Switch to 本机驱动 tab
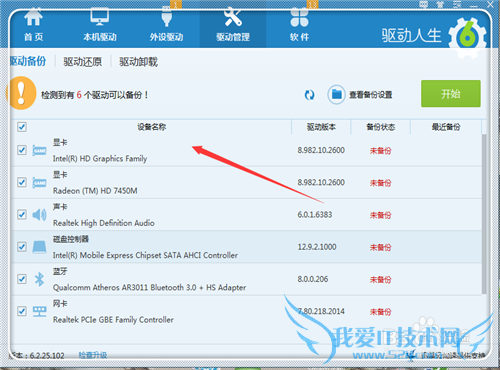 100,25
